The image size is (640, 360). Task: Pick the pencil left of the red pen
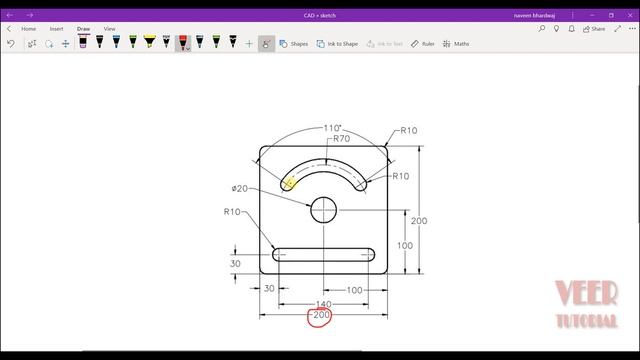pyautogui.click(x=166, y=42)
